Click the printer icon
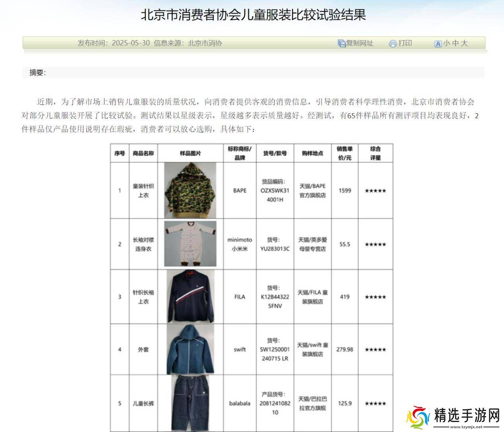Image resolution: width=504 pixels, height=432 pixels. (x=393, y=44)
